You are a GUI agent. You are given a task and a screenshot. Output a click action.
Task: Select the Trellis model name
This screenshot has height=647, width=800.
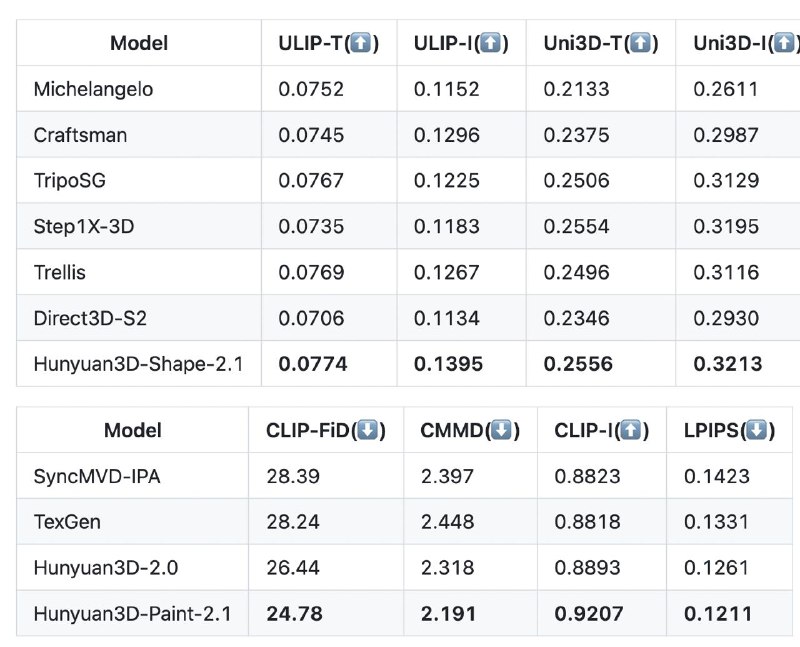(60, 272)
